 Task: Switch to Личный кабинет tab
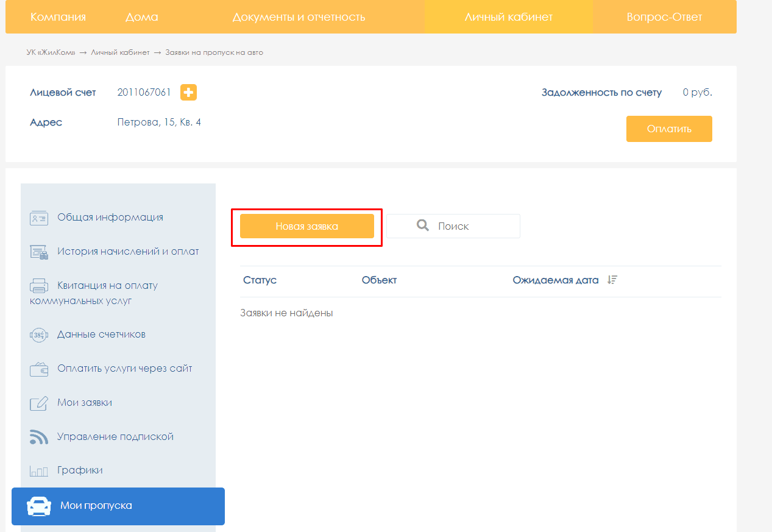coord(508,17)
